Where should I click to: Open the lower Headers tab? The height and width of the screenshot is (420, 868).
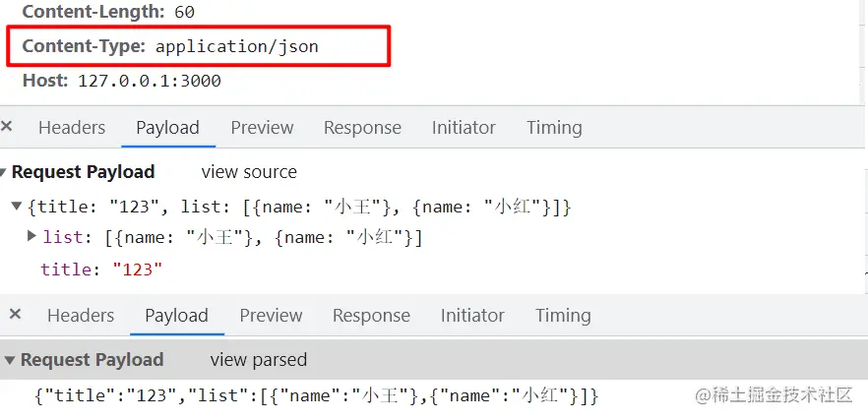81,316
